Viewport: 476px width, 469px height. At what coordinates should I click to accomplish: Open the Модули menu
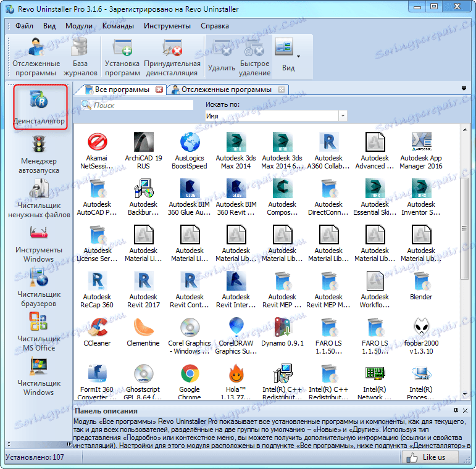[x=78, y=26]
